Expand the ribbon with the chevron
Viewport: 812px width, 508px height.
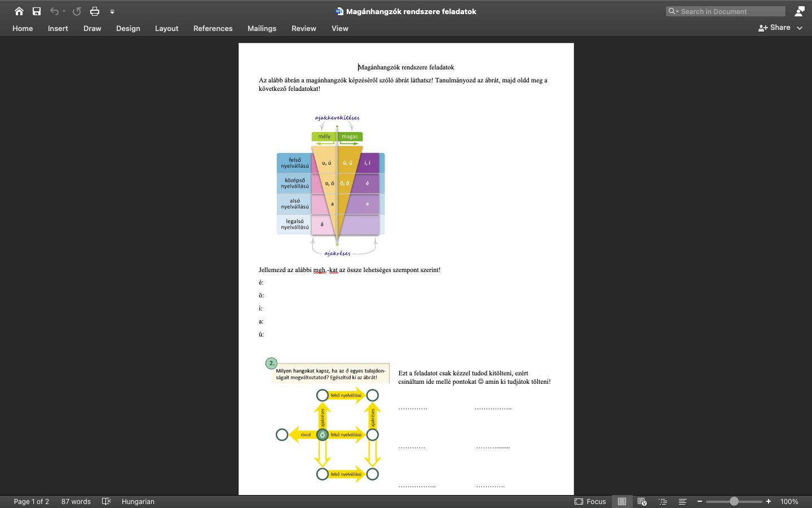pyautogui.click(x=800, y=28)
